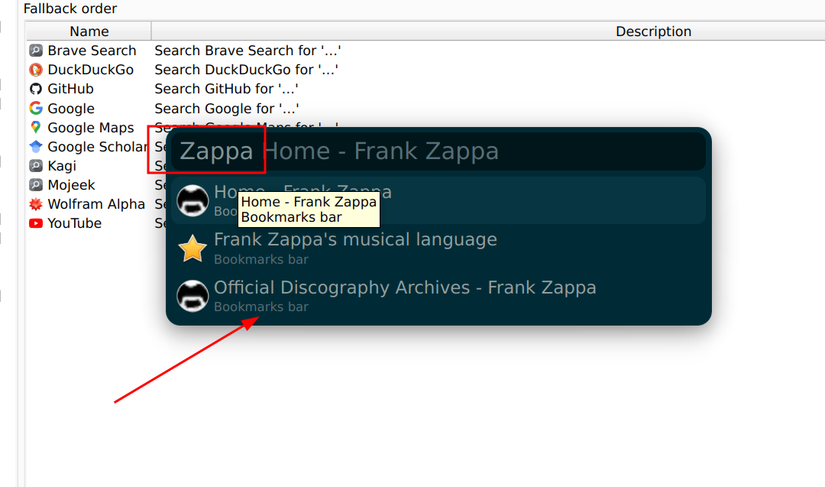Click the DuckDuckGo duck icon
Viewport: 825px width, 487px height.
pos(36,69)
